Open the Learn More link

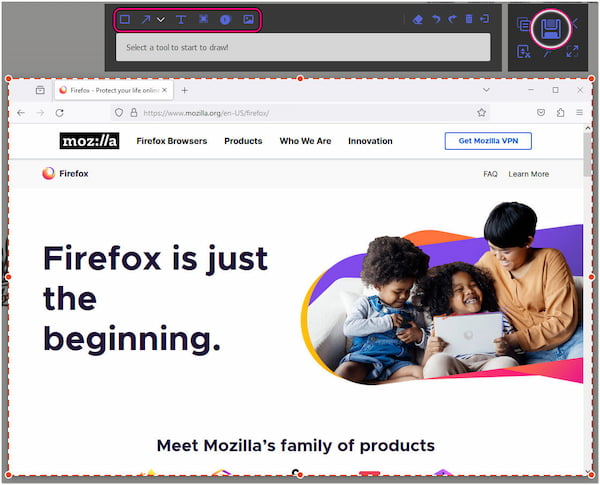click(x=528, y=174)
